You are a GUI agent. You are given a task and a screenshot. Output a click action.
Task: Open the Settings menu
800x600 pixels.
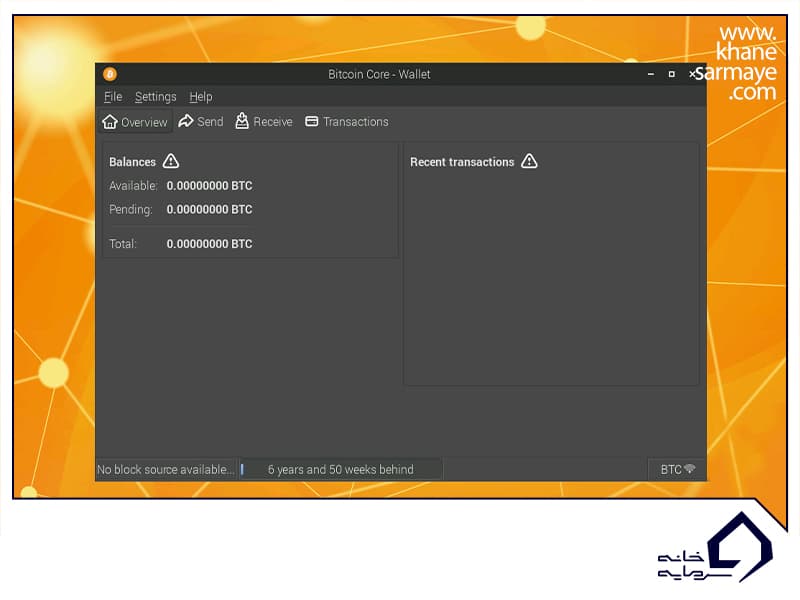pyautogui.click(x=156, y=97)
